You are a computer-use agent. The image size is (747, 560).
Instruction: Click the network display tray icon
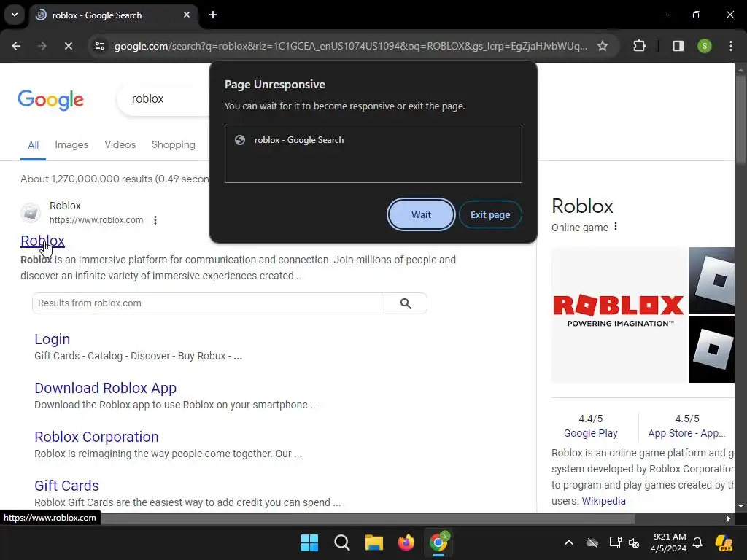(615, 542)
